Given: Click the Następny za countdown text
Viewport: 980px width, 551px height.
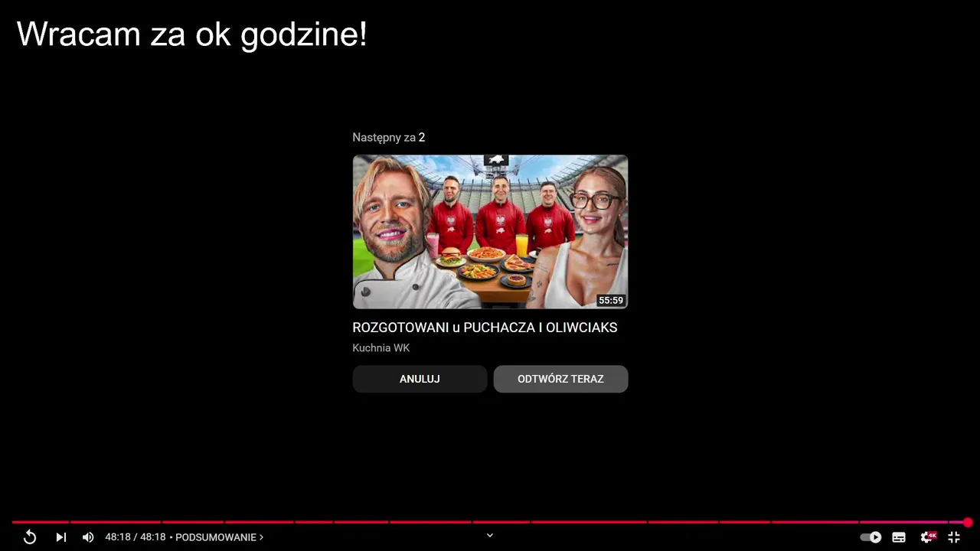Looking at the screenshot, I should pyautogui.click(x=388, y=138).
